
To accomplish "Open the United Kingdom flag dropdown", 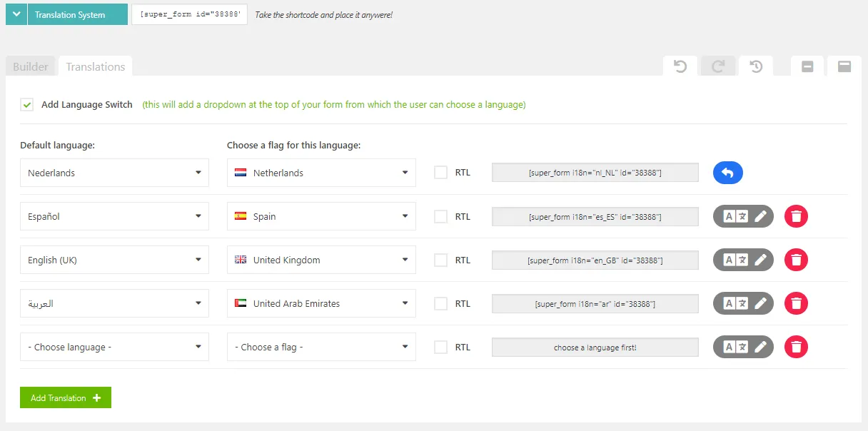I will click(x=321, y=260).
